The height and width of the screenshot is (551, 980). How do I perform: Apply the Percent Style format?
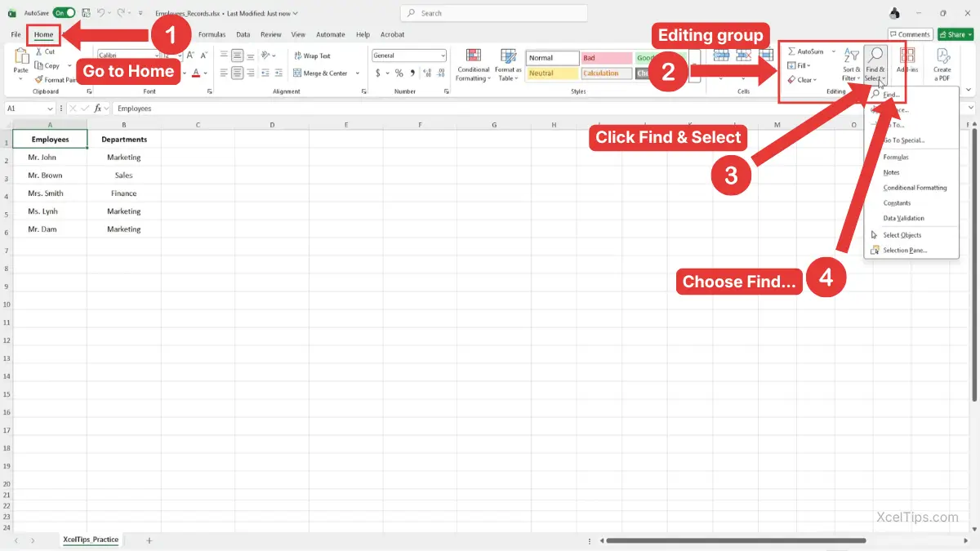[x=399, y=73]
